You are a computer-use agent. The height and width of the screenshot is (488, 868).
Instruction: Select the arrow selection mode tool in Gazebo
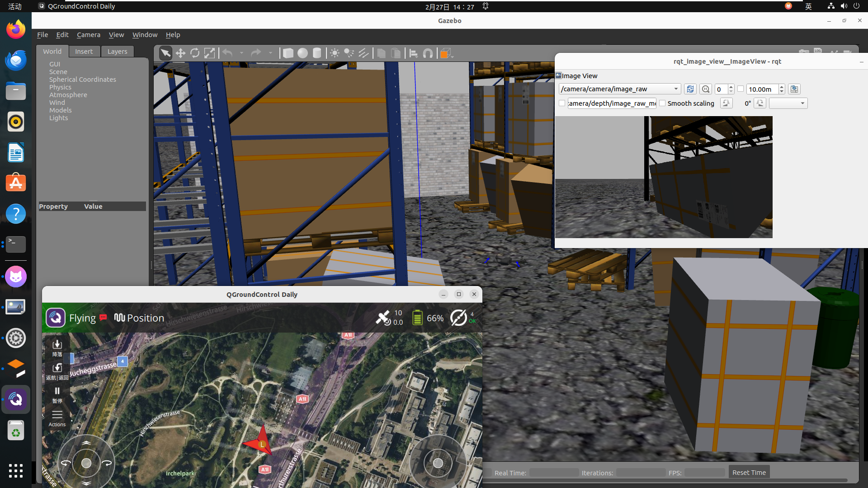pyautogui.click(x=165, y=53)
